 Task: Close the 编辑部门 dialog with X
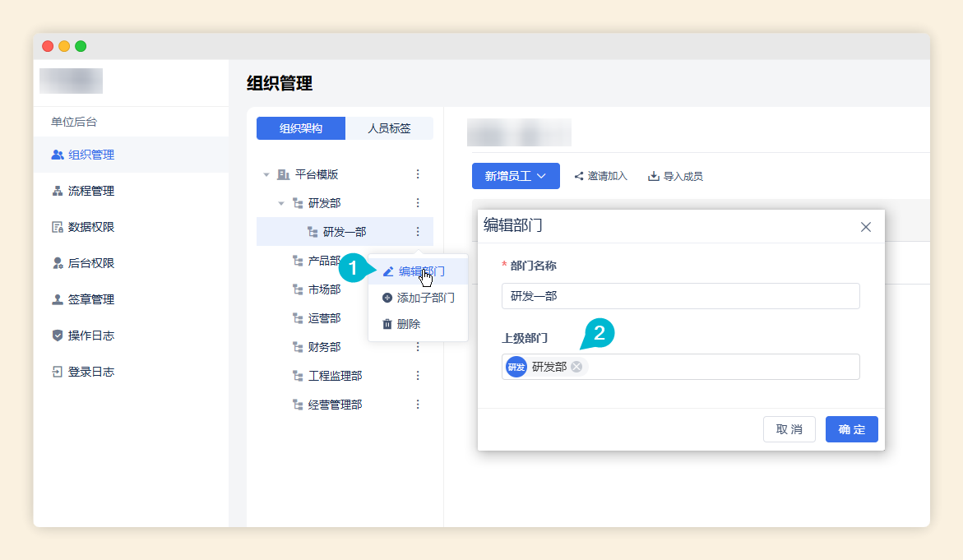(865, 227)
